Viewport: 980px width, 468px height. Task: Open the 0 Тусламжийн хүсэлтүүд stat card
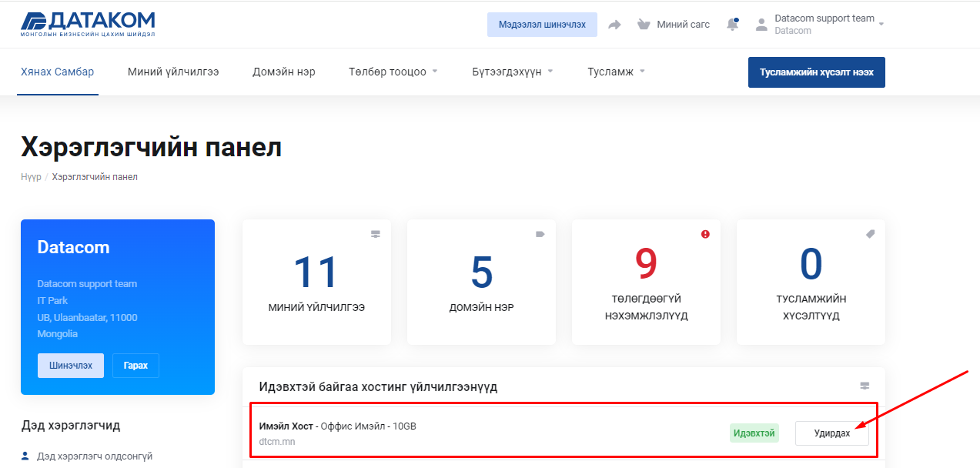pyautogui.click(x=811, y=282)
